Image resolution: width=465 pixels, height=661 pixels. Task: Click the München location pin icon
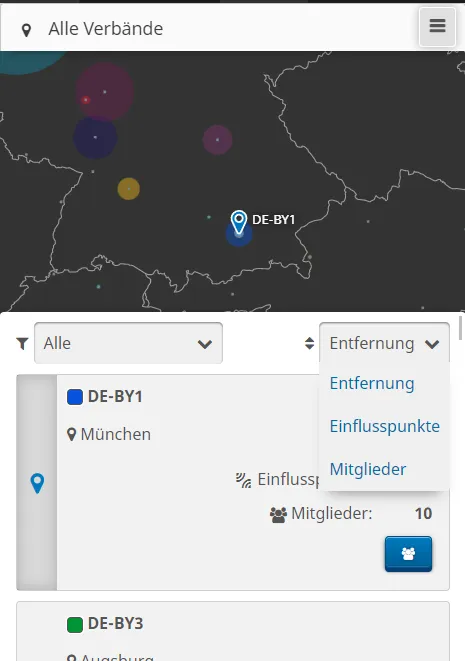click(x=72, y=435)
